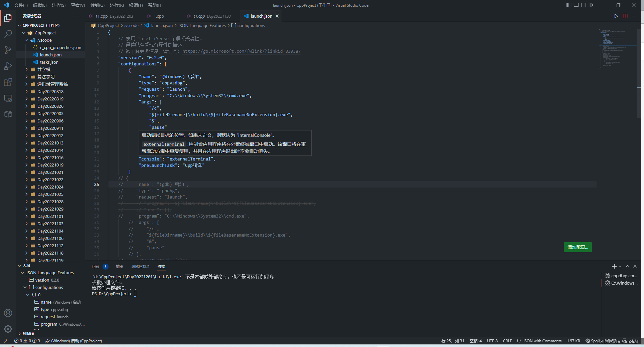Screen dimensions: 644x347
Task: Open the Explorer view in the activity bar
Action: (8, 18)
